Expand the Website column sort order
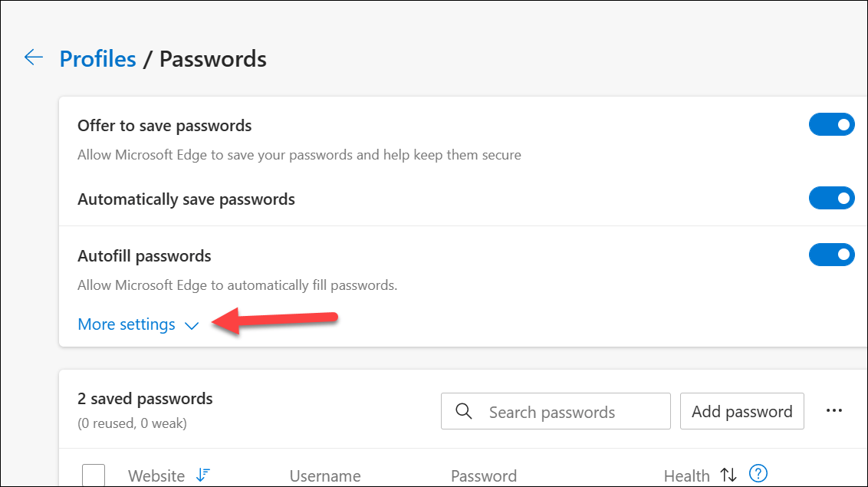868x487 pixels. pos(202,475)
